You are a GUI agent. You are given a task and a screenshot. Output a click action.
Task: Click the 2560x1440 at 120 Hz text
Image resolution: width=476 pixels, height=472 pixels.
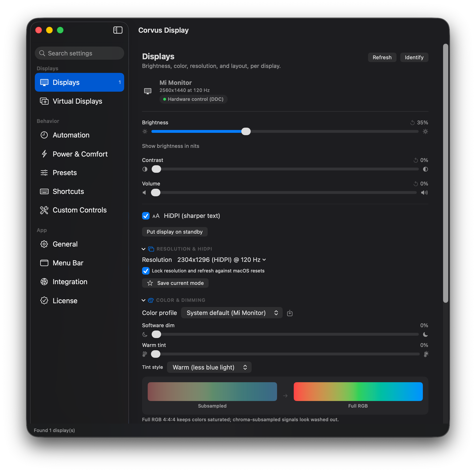pyautogui.click(x=185, y=90)
